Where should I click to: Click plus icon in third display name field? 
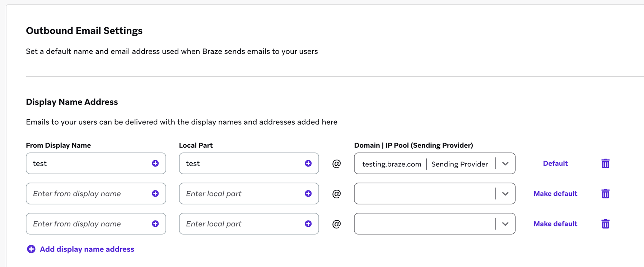click(x=155, y=224)
